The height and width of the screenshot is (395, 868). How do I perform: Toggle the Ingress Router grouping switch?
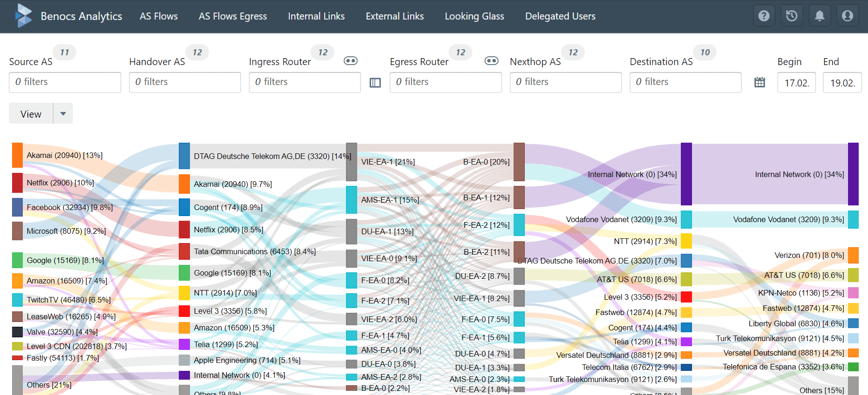click(350, 61)
